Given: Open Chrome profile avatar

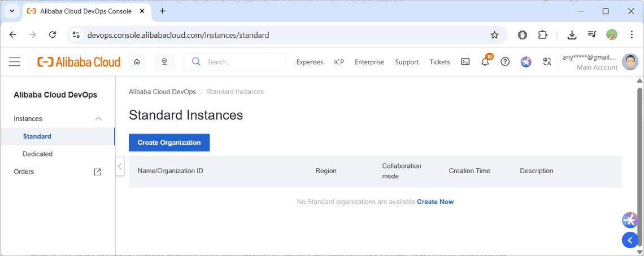Looking at the screenshot, I should coord(612,35).
